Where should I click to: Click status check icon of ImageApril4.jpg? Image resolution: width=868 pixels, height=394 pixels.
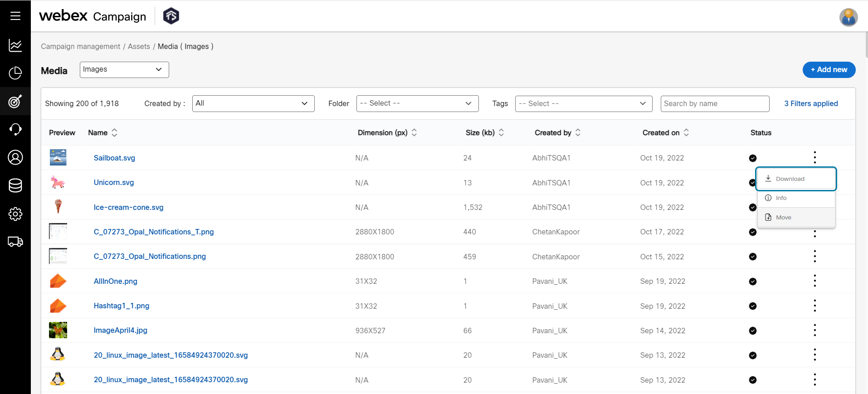(x=753, y=331)
